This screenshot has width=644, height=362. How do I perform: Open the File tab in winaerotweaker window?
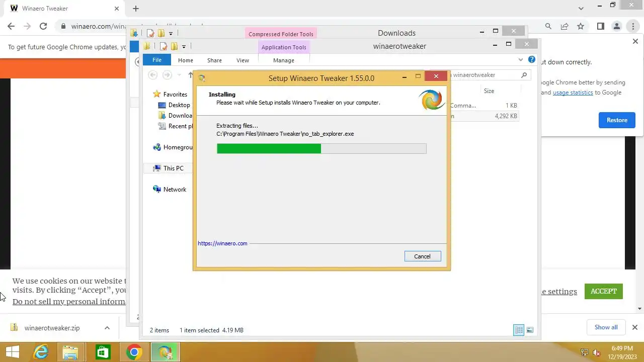point(157,60)
